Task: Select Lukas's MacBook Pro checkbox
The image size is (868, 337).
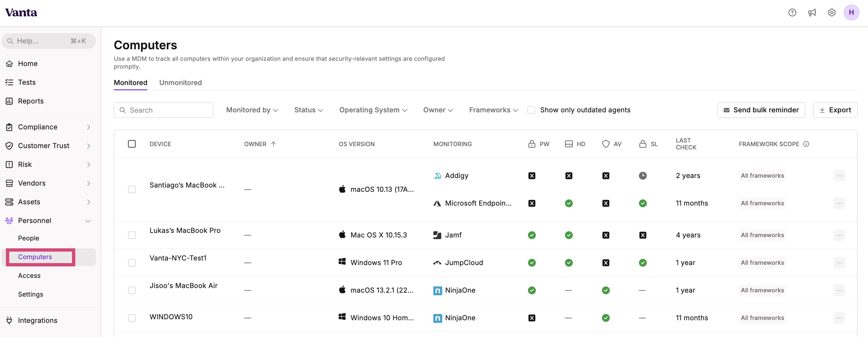Action: coord(132,235)
